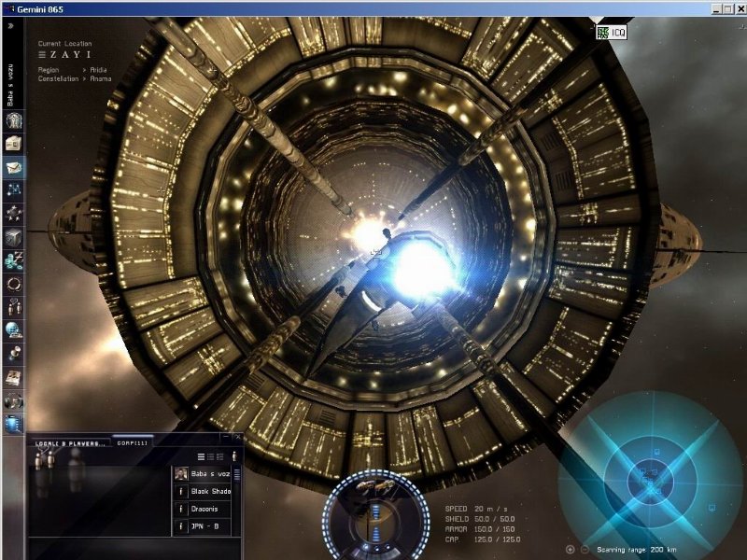747x560 pixels.
Task: Open the two-people contacts icon
Action: (x=14, y=307)
